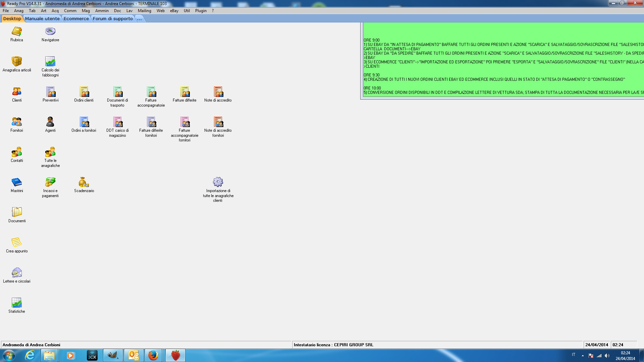Image resolution: width=644 pixels, height=362 pixels.
Task: Open Firefox from the taskbar
Action: pyautogui.click(x=153, y=355)
